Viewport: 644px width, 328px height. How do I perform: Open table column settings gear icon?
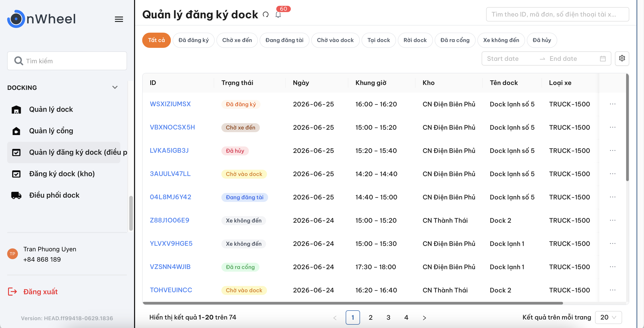pos(622,59)
